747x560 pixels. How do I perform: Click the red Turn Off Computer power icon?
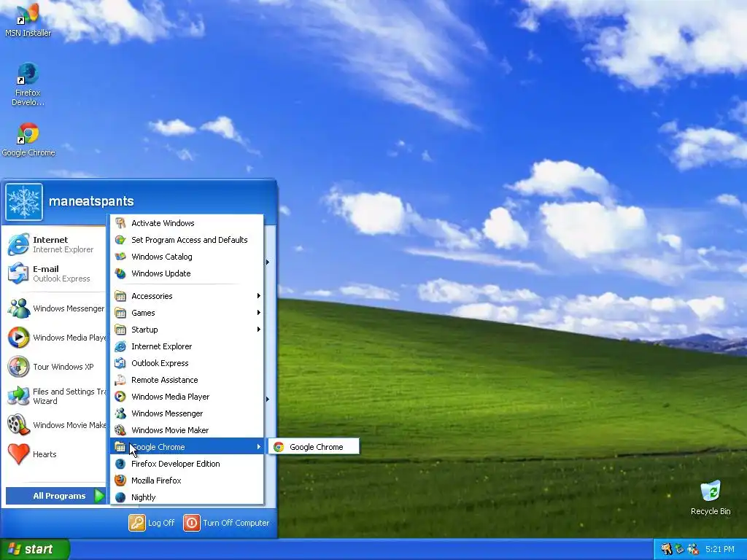point(192,523)
